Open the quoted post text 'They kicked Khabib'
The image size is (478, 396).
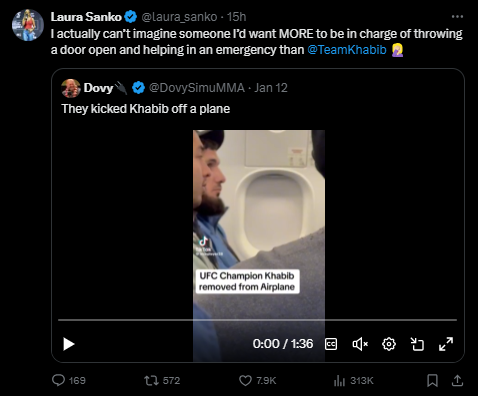[x=146, y=109]
